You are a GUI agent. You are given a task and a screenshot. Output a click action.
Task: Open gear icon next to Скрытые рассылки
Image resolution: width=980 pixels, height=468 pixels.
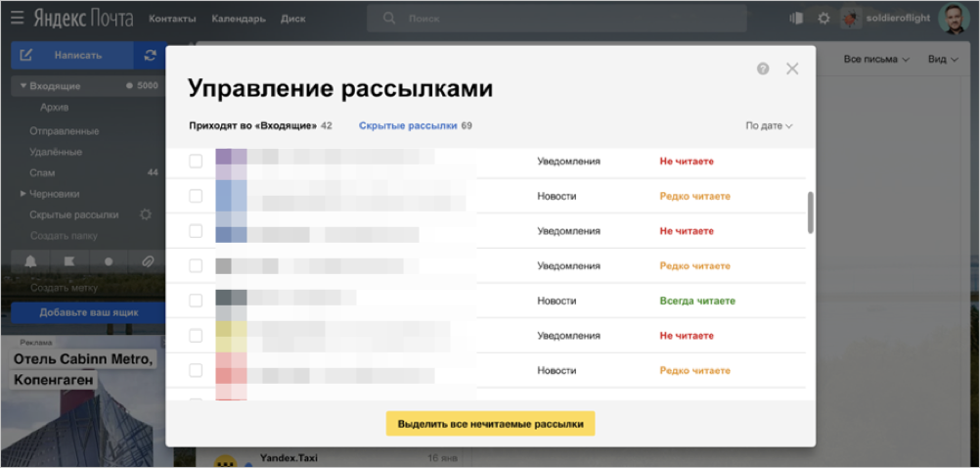(146, 214)
